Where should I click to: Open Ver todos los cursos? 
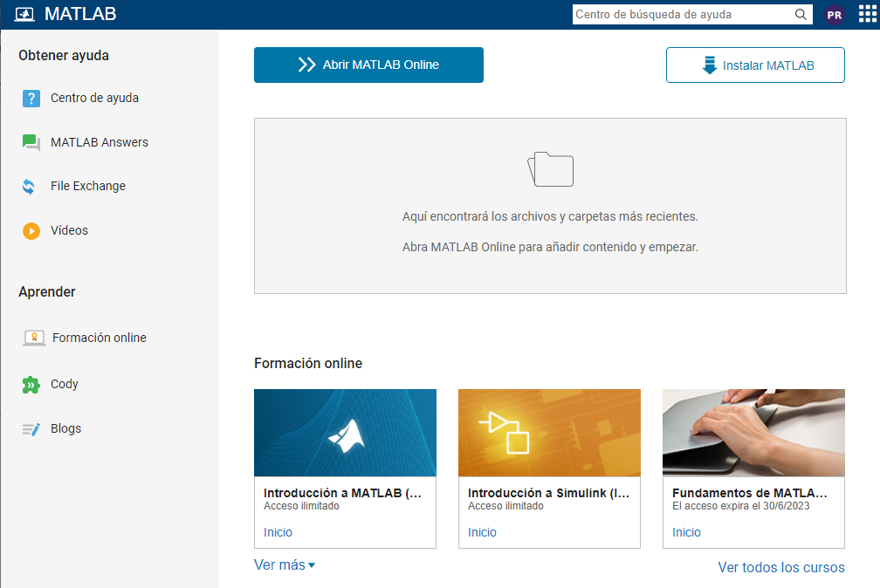click(x=780, y=567)
